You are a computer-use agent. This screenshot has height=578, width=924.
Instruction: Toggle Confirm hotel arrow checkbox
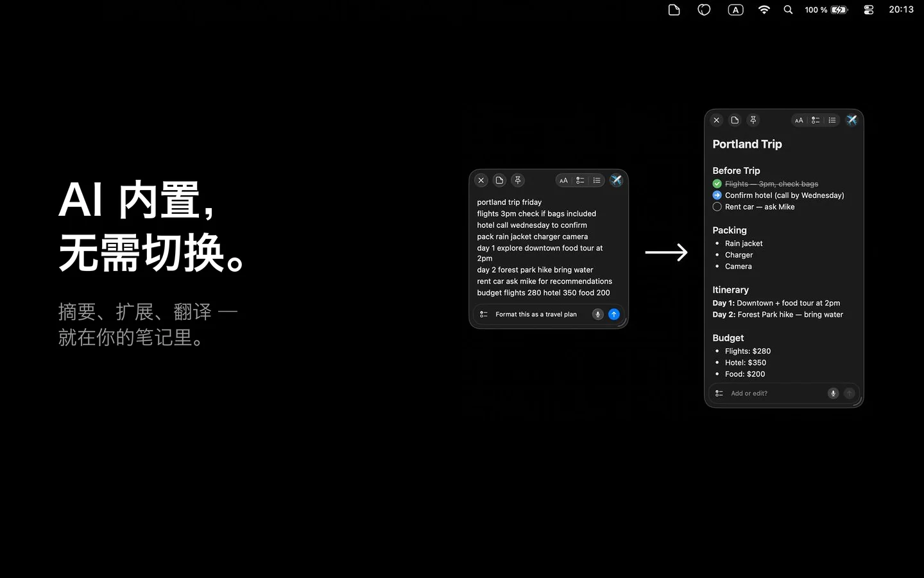point(717,195)
